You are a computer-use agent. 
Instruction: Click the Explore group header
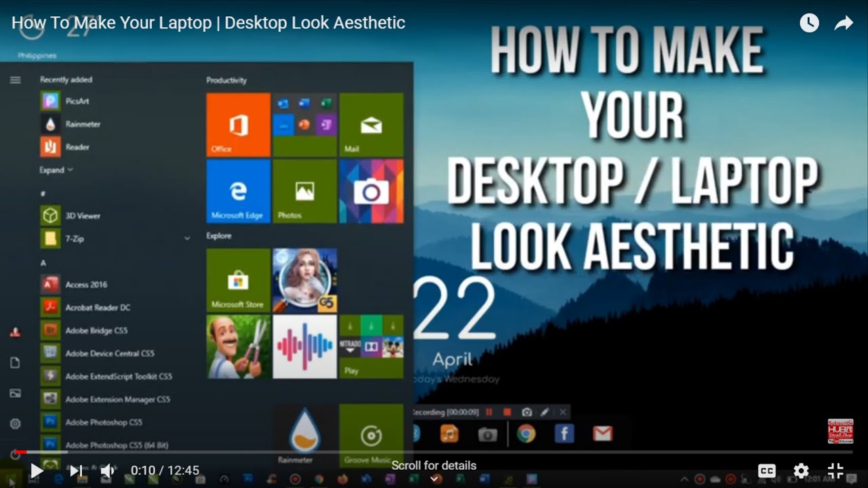(x=219, y=236)
